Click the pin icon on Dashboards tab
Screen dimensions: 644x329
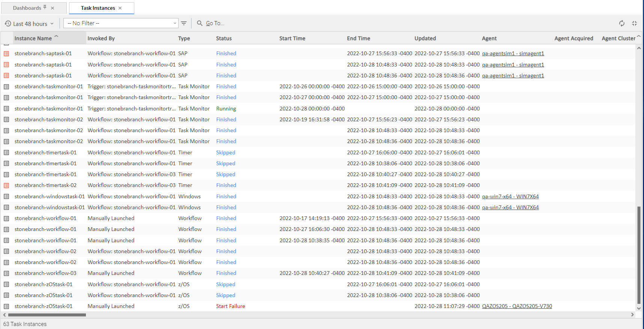point(45,7)
